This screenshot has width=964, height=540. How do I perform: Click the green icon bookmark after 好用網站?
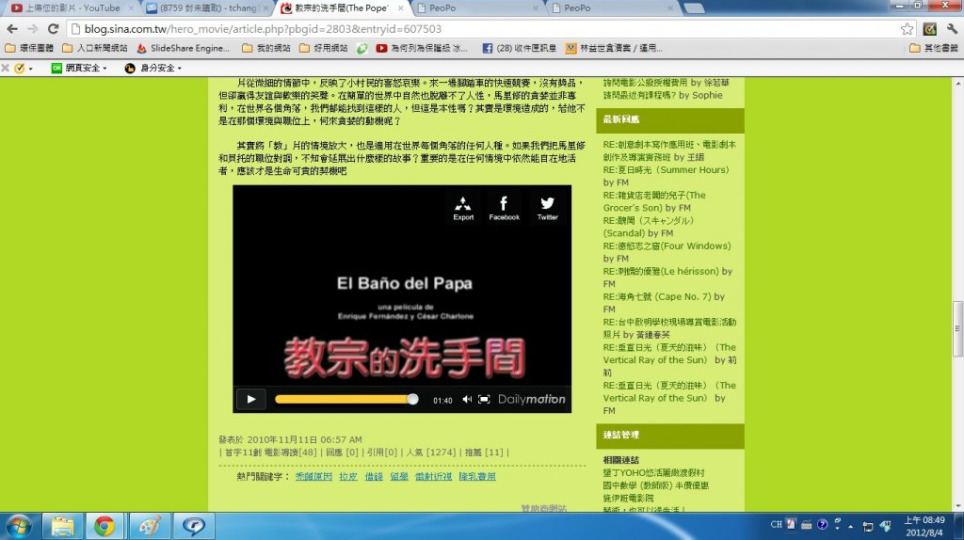pyautogui.click(x=362, y=48)
